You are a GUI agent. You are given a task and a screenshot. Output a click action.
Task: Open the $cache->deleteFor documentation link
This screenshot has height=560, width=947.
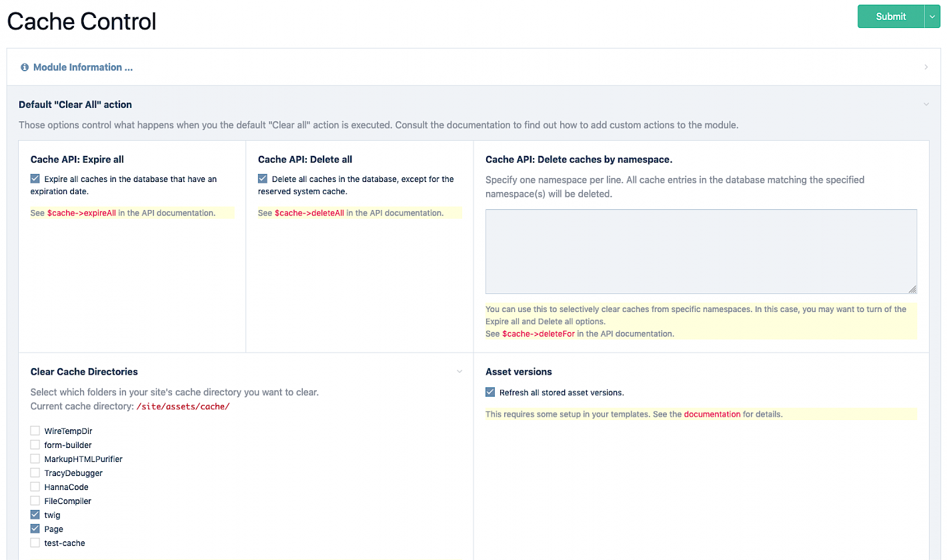coord(538,333)
